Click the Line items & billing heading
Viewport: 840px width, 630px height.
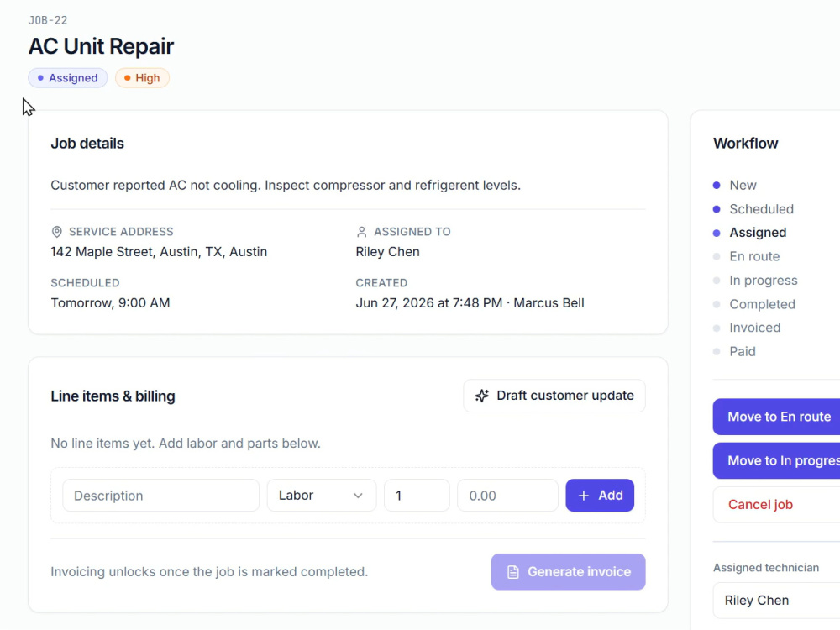pyautogui.click(x=113, y=396)
